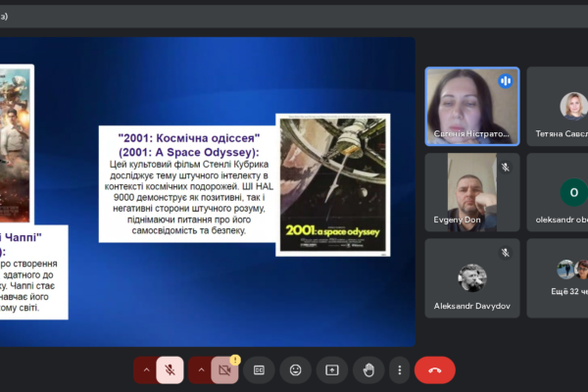Viewport: 588px width, 392px height.
Task: Click the Чаппі movie poster on slide
Action: (15, 145)
